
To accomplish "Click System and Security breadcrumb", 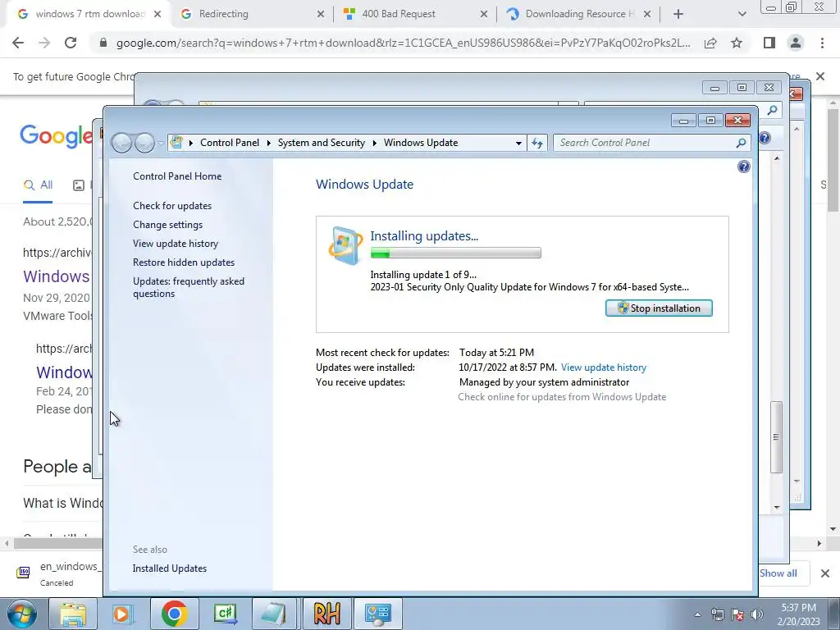I will 321,143.
